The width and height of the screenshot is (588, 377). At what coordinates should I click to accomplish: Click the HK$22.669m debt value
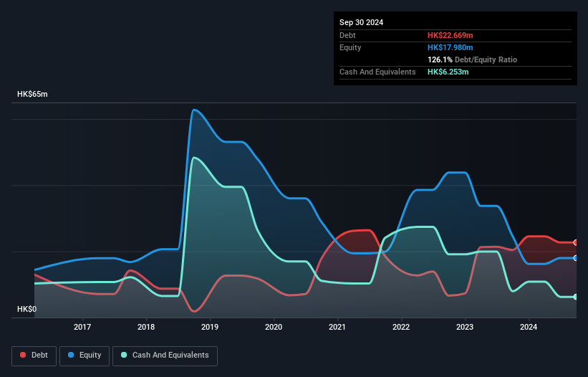[x=450, y=35]
